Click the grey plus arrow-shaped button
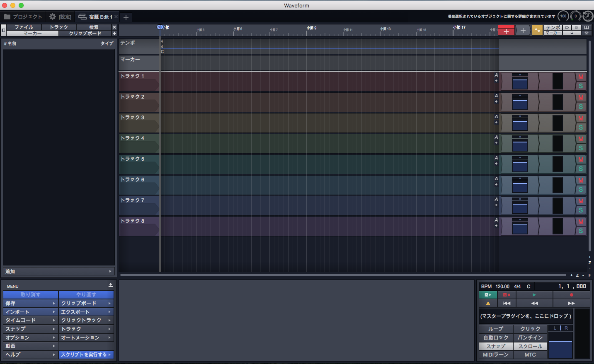594x364 pixels. point(523,31)
